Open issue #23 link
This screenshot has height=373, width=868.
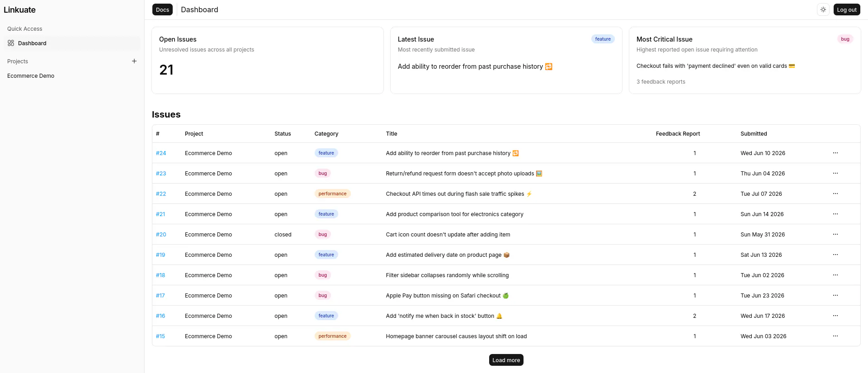(161, 173)
